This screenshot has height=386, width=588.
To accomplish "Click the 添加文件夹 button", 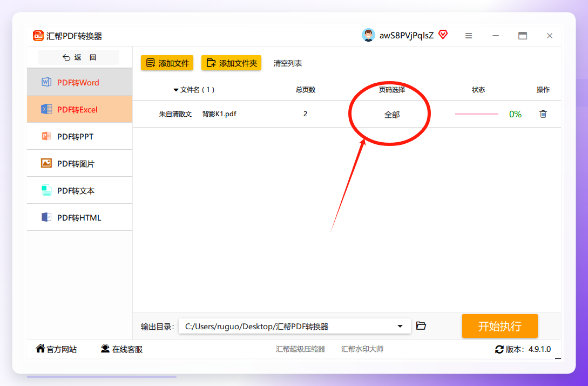I will point(232,63).
